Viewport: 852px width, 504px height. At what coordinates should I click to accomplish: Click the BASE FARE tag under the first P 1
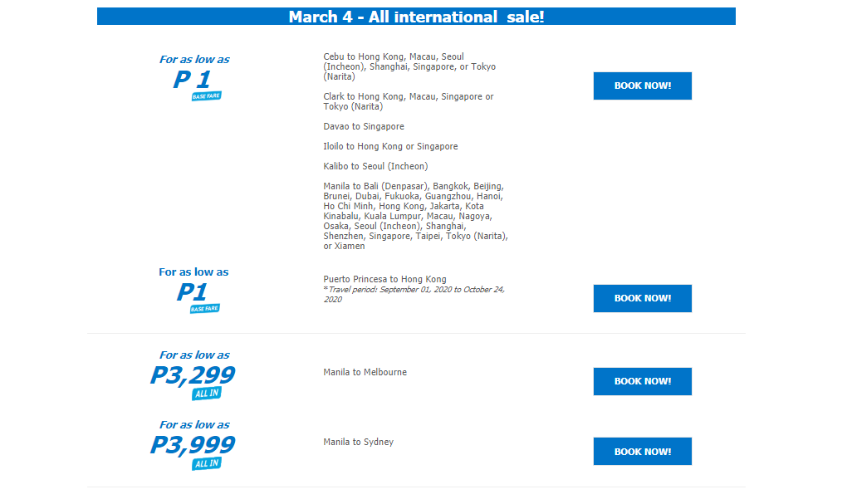(x=207, y=96)
